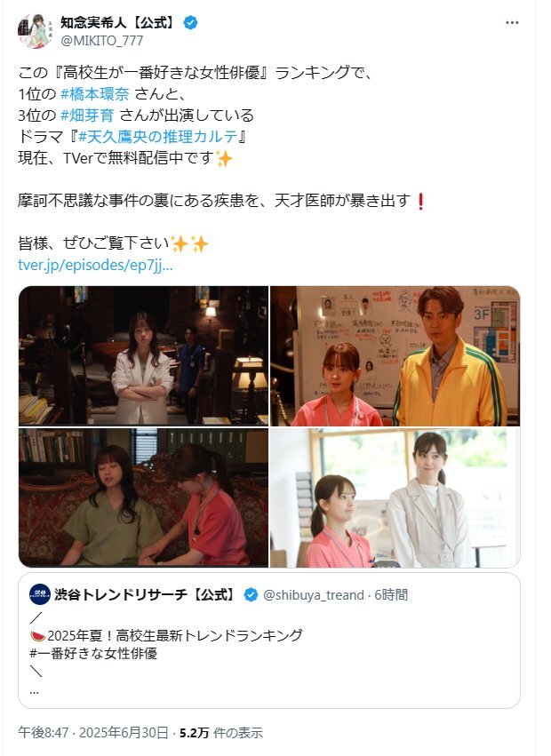Image resolution: width=551 pixels, height=756 pixels.
Task: Click the 5.2万 view count
Action: [x=194, y=733]
